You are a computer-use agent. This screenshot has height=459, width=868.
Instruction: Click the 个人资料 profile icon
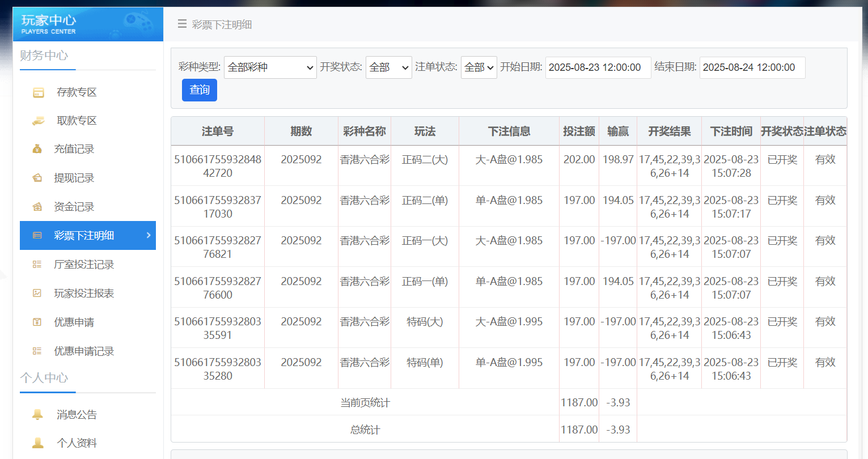pyautogui.click(x=38, y=442)
